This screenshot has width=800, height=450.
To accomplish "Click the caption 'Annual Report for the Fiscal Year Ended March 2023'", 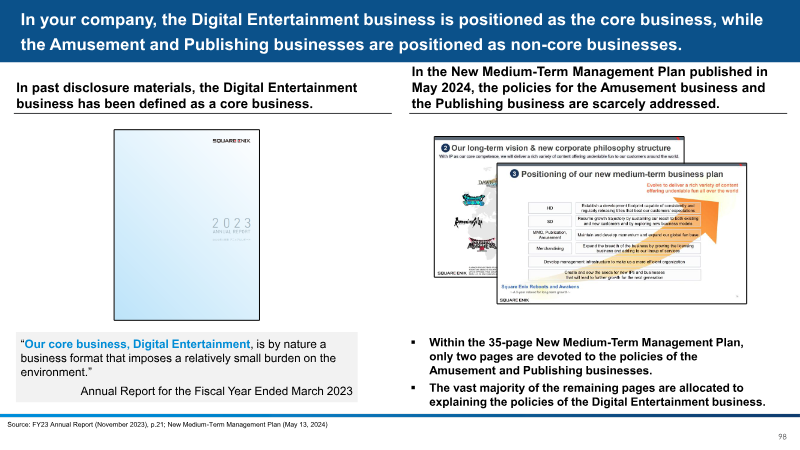I will [216, 391].
